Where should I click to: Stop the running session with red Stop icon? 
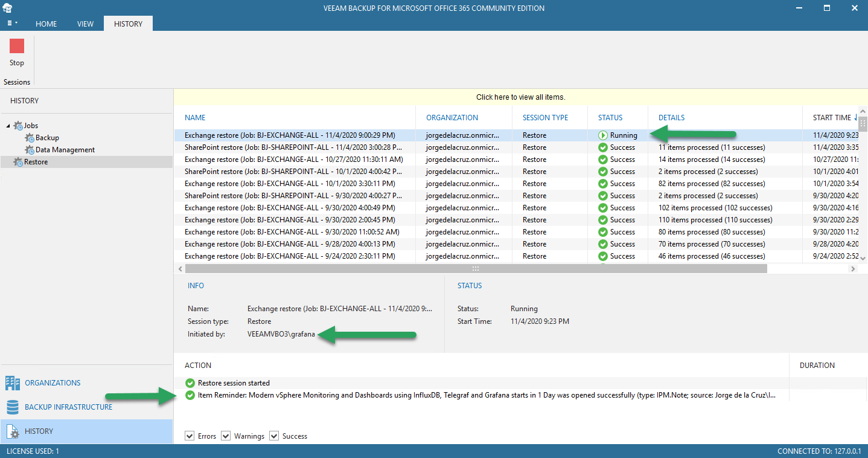[17, 47]
